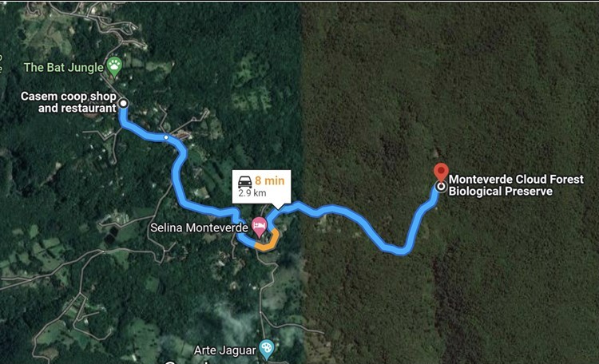Open Casem coop shop and restaurant label

(x=69, y=102)
